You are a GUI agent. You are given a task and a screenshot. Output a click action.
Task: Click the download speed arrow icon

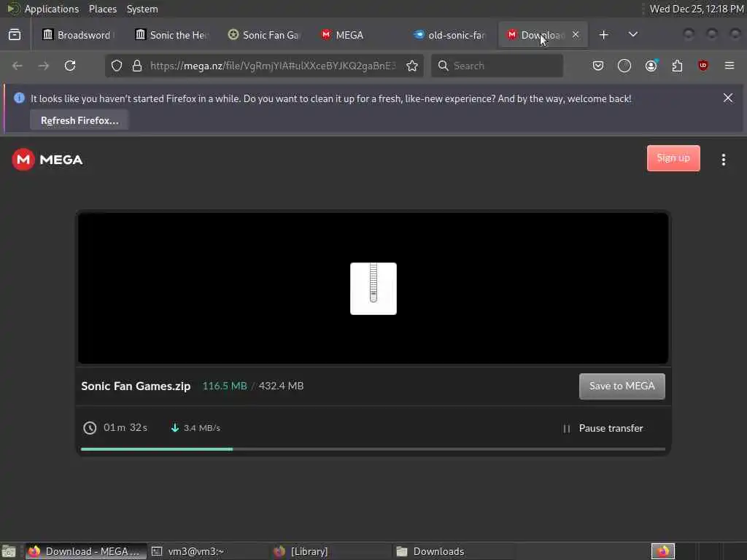point(175,427)
